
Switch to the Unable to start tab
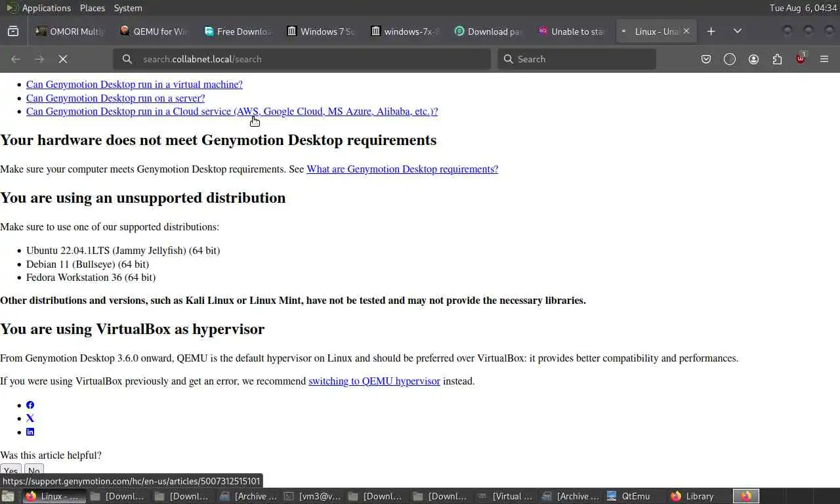pos(571,31)
